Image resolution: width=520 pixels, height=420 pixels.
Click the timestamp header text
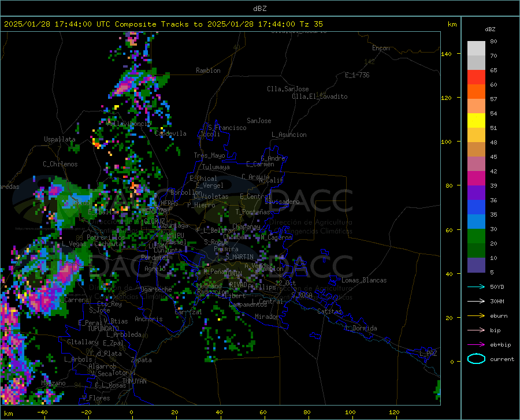pyautogui.click(x=163, y=24)
